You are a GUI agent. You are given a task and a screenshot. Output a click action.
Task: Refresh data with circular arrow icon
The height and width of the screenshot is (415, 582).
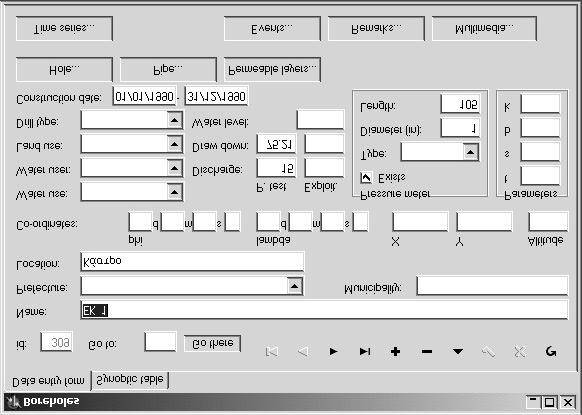coord(551,351)
